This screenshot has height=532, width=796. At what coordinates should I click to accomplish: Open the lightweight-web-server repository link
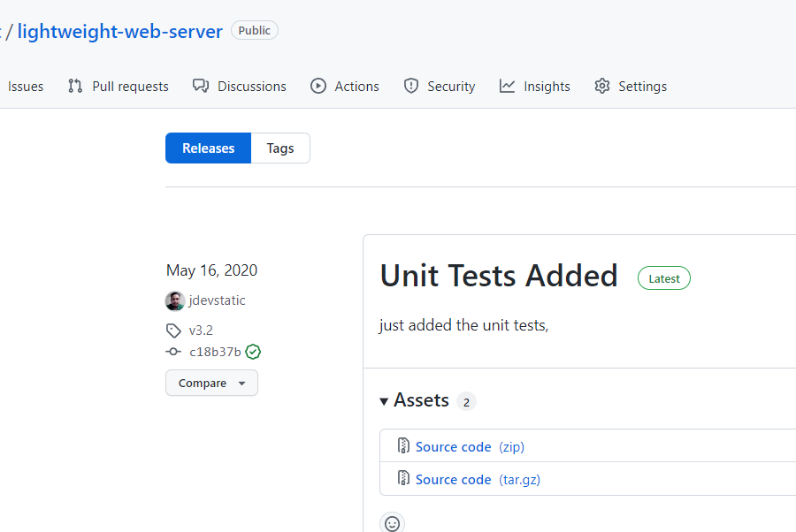120,31
